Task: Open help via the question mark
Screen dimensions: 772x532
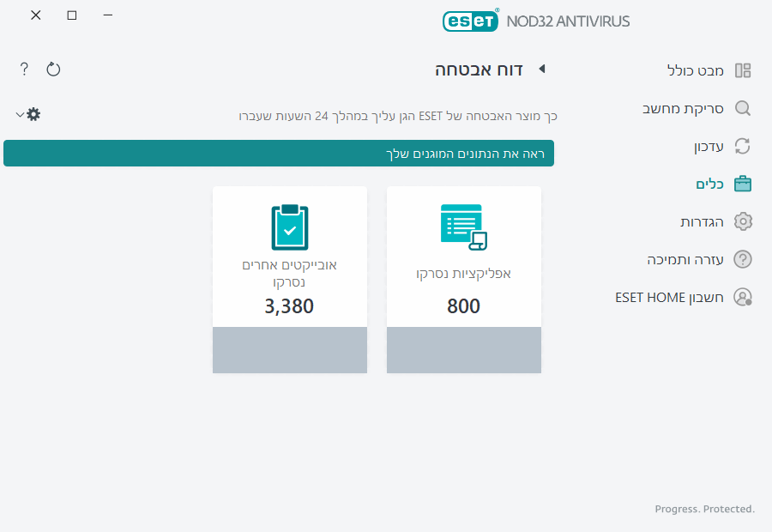Action: point(25,69)
